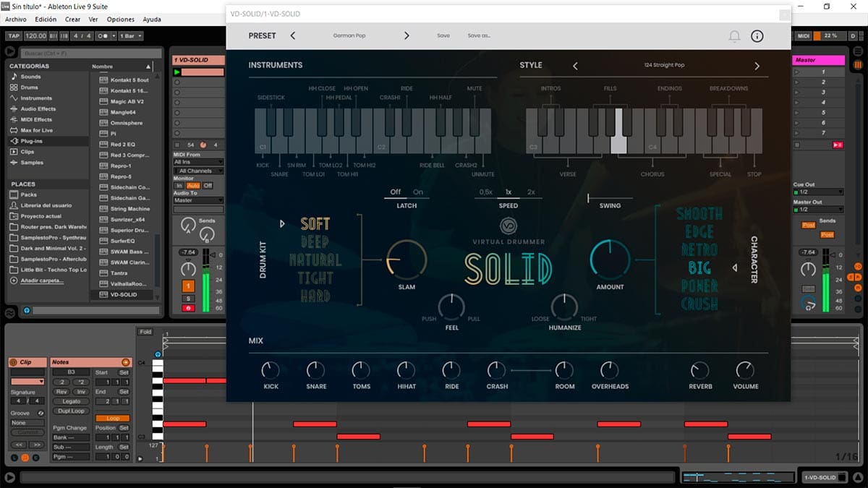Select the Sounds category icon
The width and height of the screenshot is (868, 488).
coord(13,77)
